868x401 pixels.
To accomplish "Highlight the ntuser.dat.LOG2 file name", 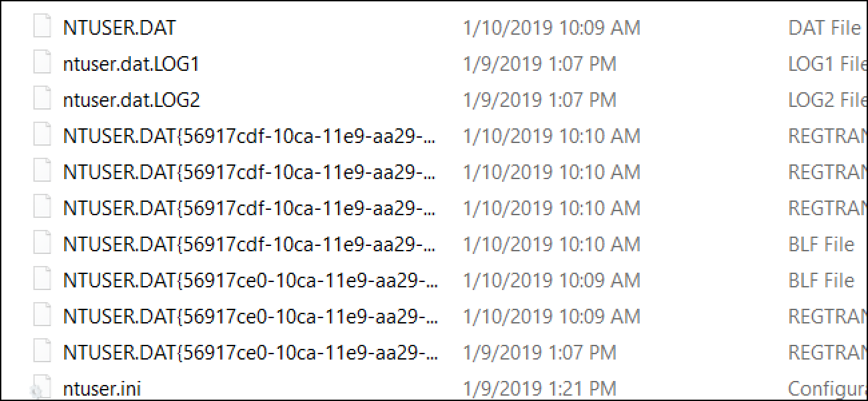I will coord(132,100).
